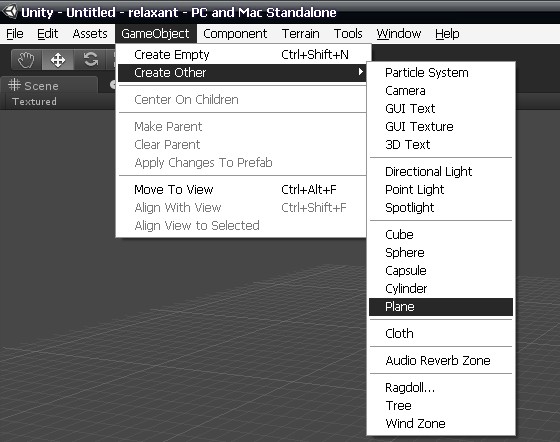Open the Ragdoll... wizard

(441, 388)
